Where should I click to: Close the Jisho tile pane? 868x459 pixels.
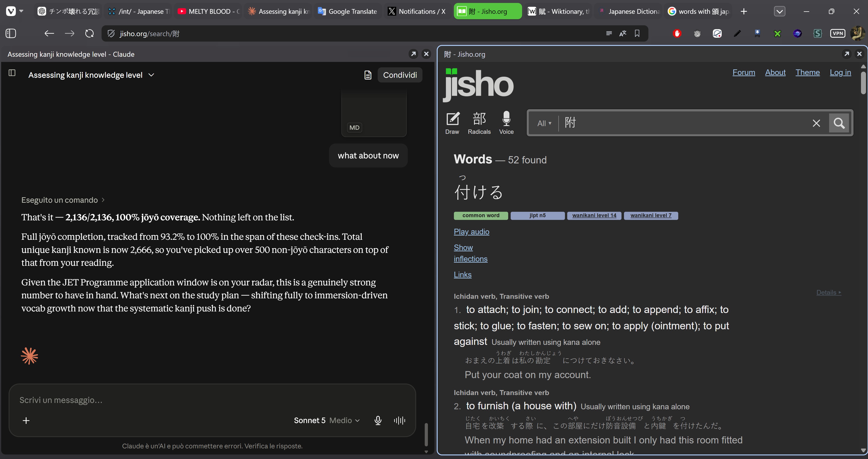pyautogui.click(x=860, y=54)
